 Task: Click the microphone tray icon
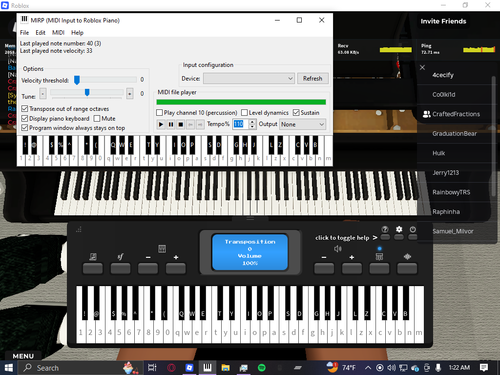438,368
